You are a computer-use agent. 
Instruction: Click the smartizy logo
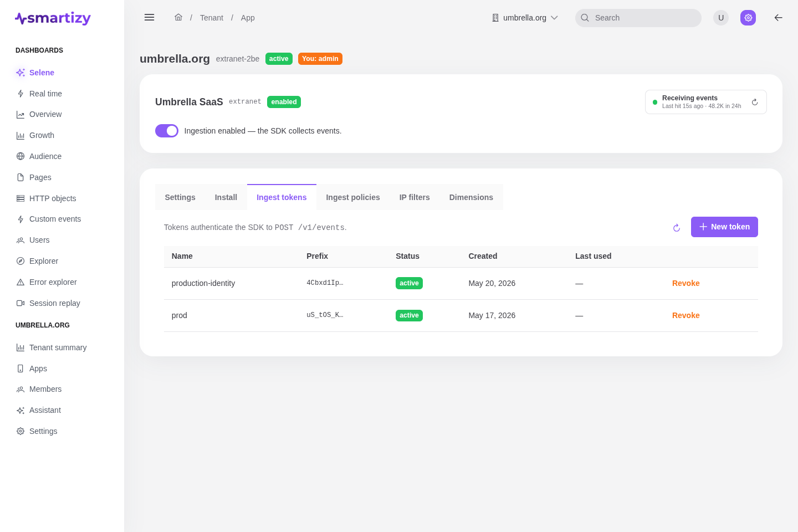(x=53, y=18)
